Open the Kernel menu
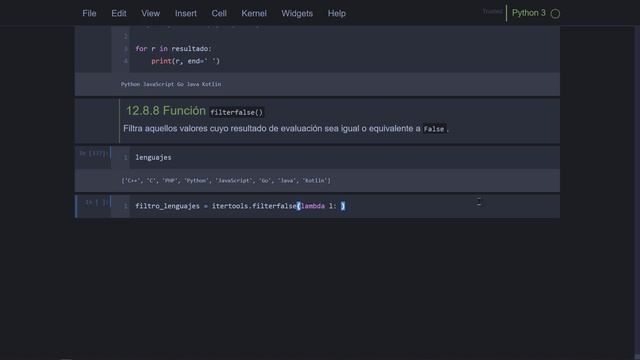This screenshot has width=640, height=360. pyautogui.click(x=253, y=13)
